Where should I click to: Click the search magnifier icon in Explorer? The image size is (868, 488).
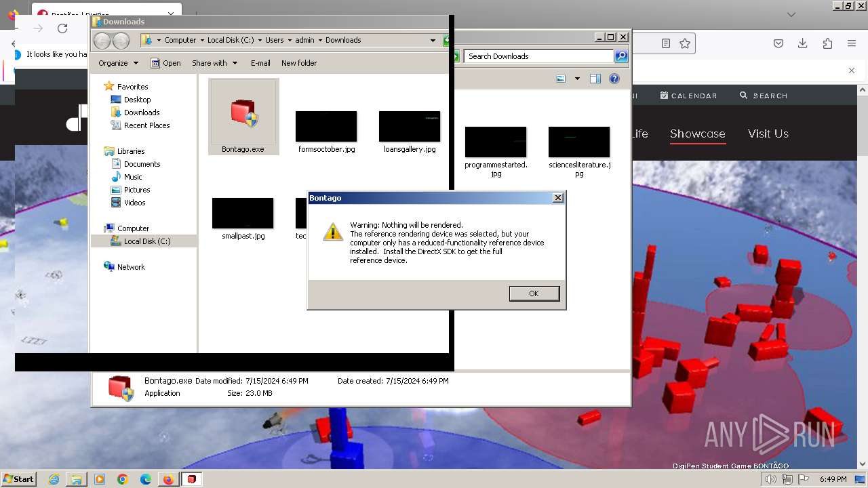click(x=620, y=56)
